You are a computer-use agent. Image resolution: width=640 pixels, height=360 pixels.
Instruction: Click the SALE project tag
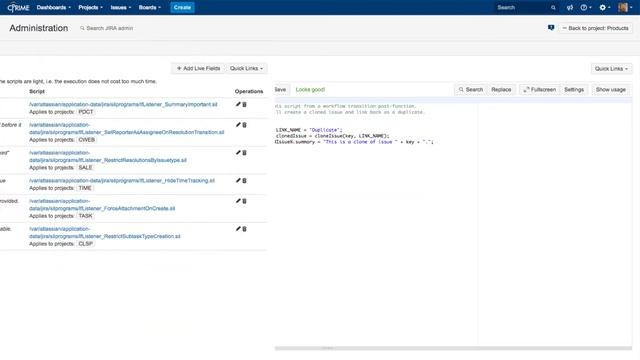tap(85, 167)
